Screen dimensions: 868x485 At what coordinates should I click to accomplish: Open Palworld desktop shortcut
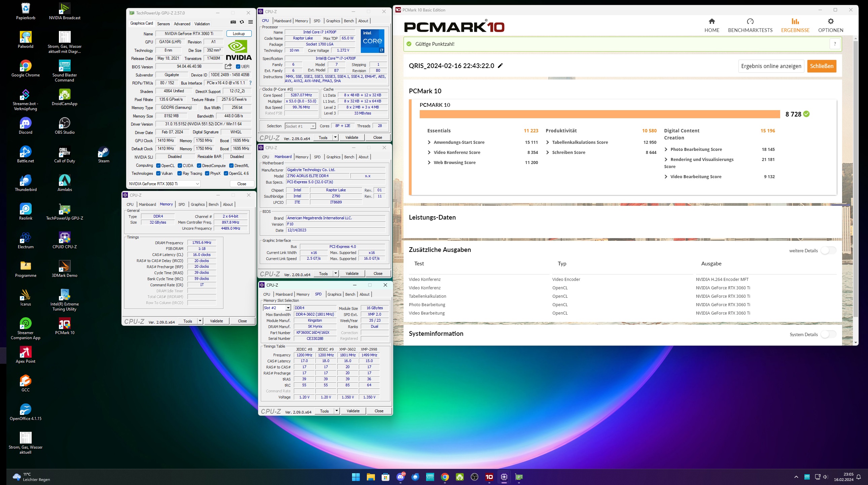click(26, 40)
